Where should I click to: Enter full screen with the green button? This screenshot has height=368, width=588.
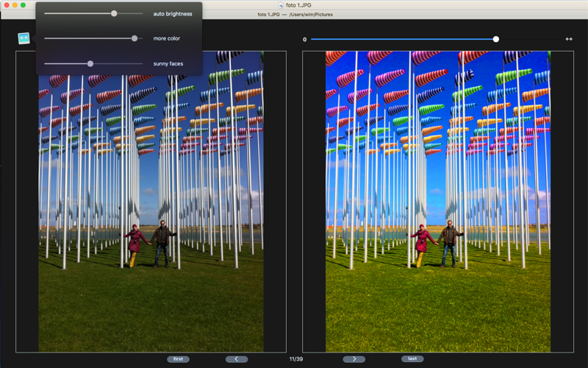tap(23, 5)
